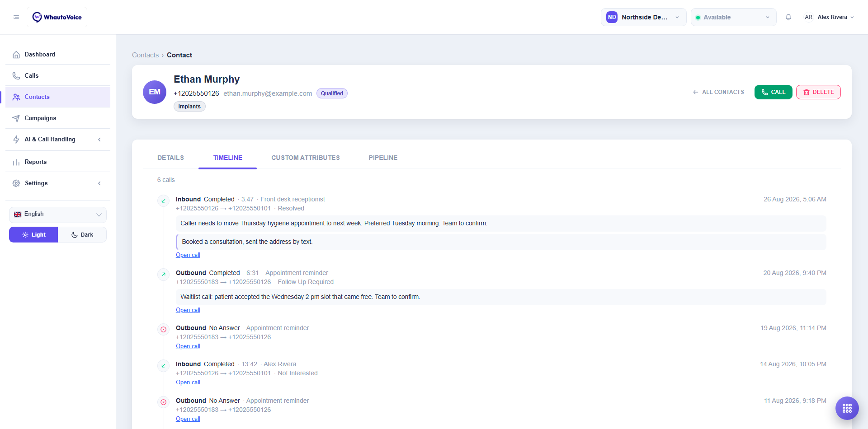Switch to Details tab

[170, 158]
